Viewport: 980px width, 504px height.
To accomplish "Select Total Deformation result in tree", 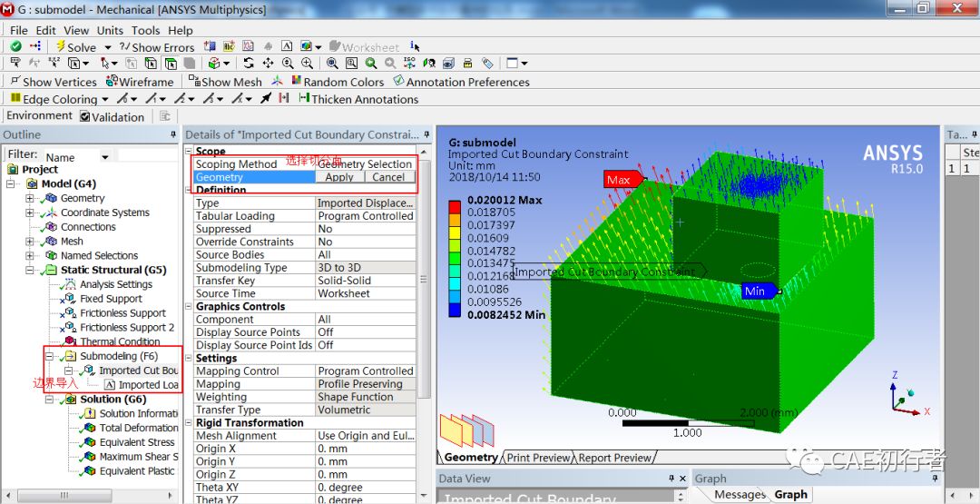I will (x=138, y=428).
